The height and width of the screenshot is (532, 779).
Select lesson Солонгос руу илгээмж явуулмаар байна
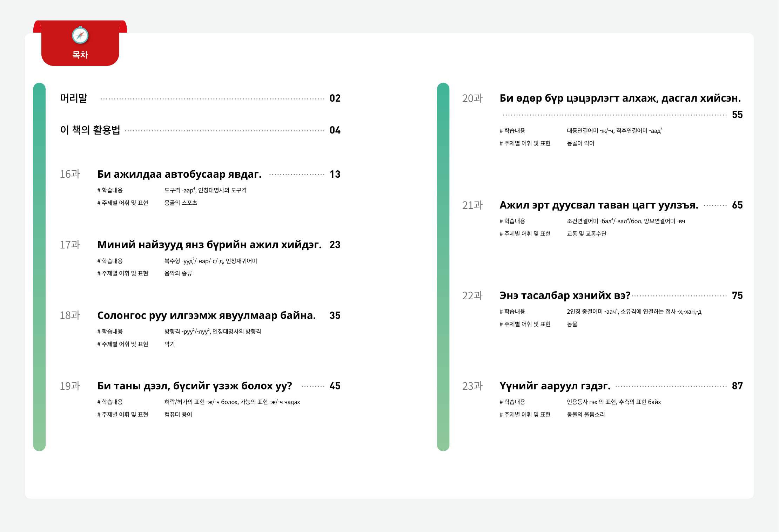(x=206, y=315)
